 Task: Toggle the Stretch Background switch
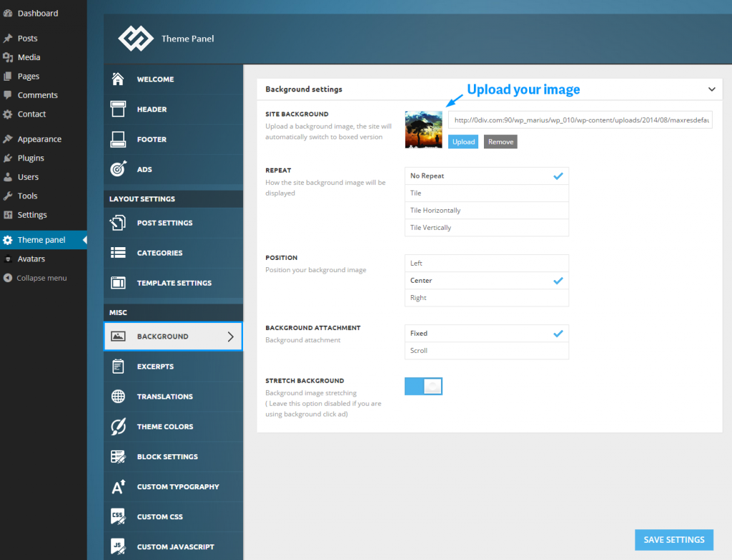[423, 386]
